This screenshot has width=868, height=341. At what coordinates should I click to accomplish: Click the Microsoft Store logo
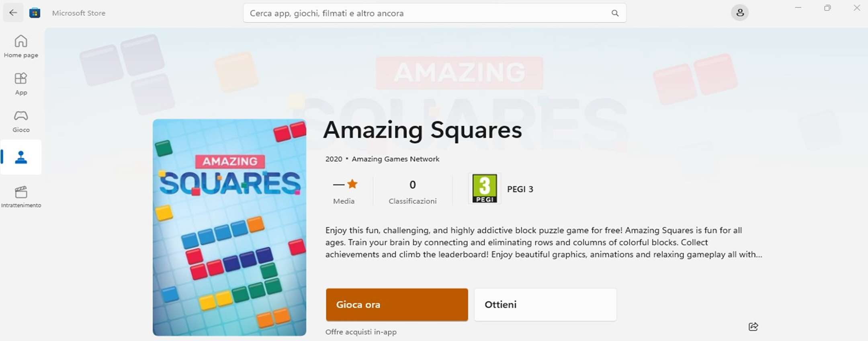point(35,12)
